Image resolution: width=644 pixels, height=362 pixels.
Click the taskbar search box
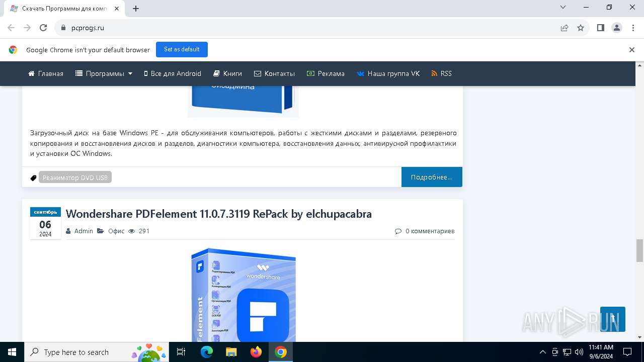pos(96,352)
